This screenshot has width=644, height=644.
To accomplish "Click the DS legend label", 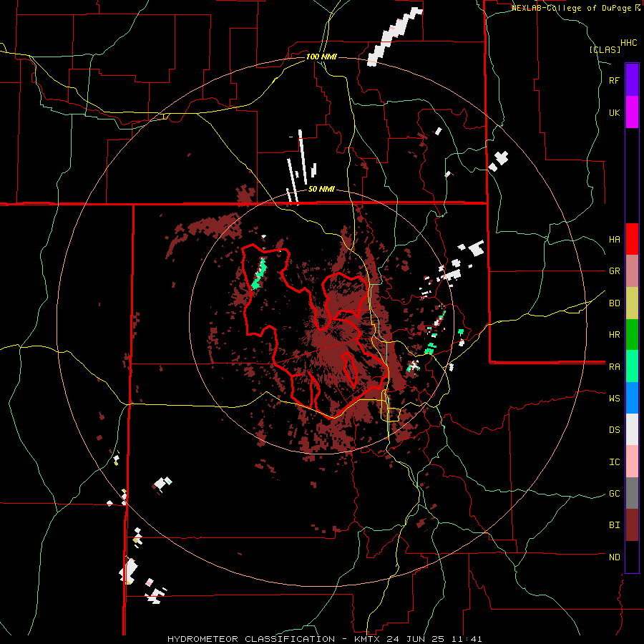I will click(614, 430).
